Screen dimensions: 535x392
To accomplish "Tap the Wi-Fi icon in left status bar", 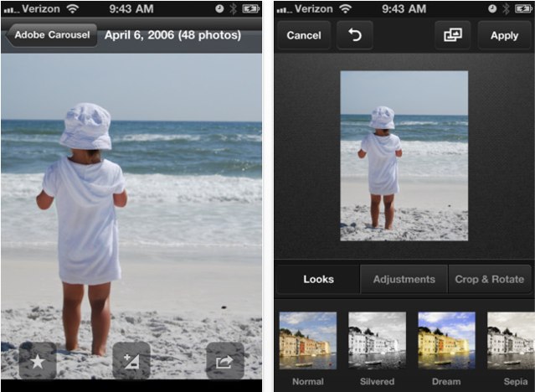I will (x=72, y=8).
